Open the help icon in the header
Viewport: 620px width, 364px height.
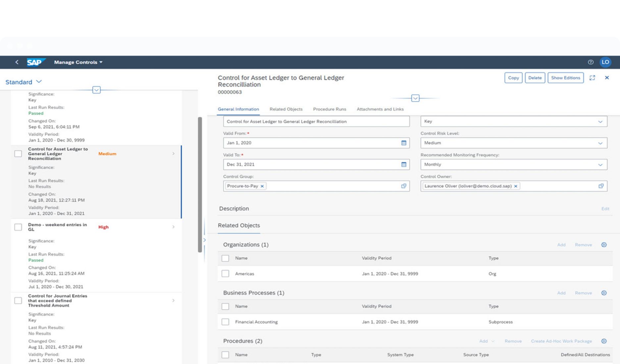(x=591, y=62)
